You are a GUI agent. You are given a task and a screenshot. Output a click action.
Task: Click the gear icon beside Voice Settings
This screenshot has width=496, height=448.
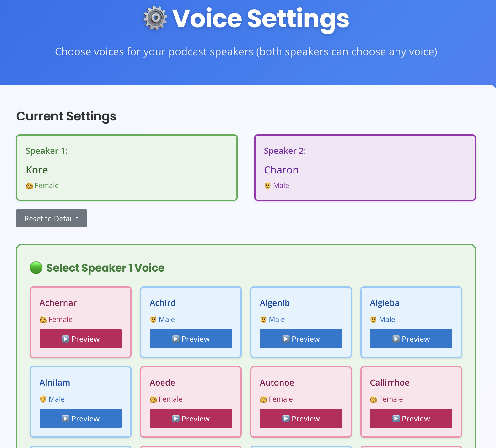point(155,19)
